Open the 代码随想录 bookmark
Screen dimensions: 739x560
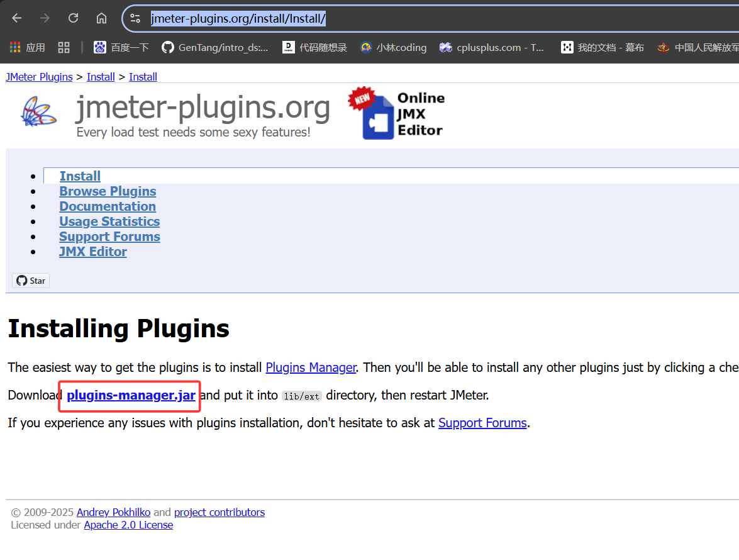click(314, 47)
